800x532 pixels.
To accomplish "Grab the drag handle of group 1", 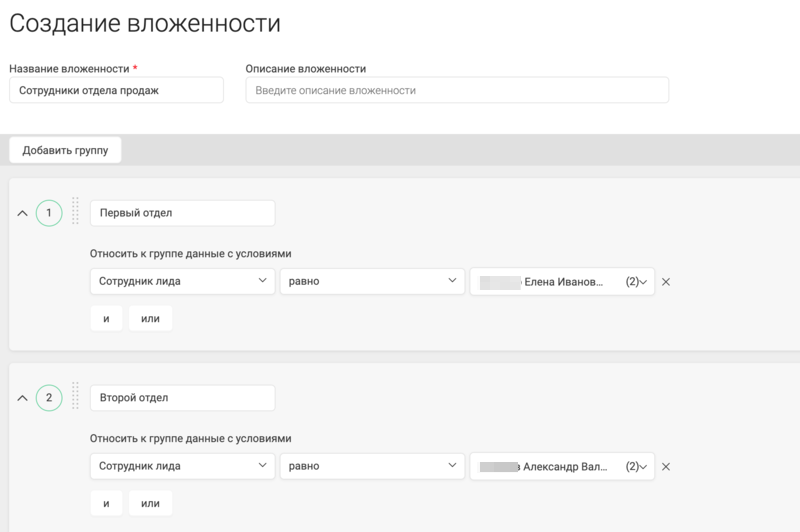I will click(76, 211).
